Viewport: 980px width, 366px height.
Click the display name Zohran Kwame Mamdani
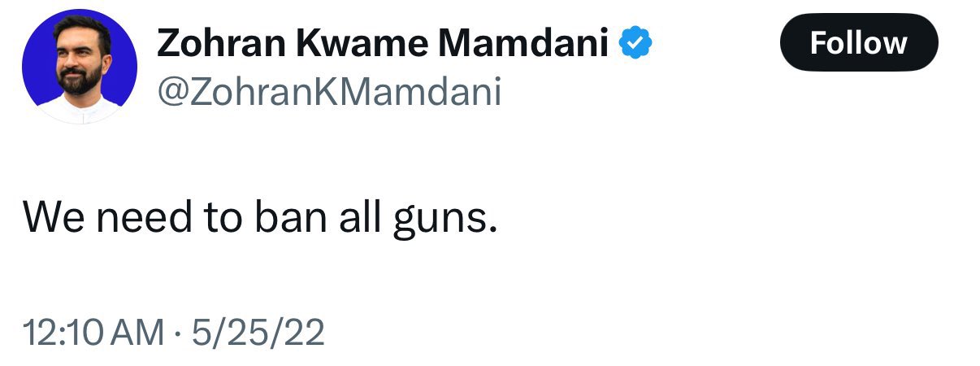click(x=383, y=43)
